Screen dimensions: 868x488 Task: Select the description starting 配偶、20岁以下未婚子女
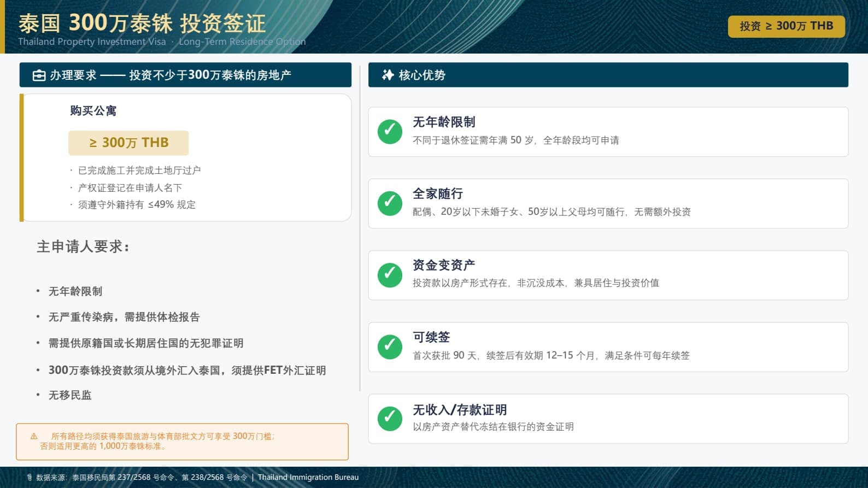point(552,212)
